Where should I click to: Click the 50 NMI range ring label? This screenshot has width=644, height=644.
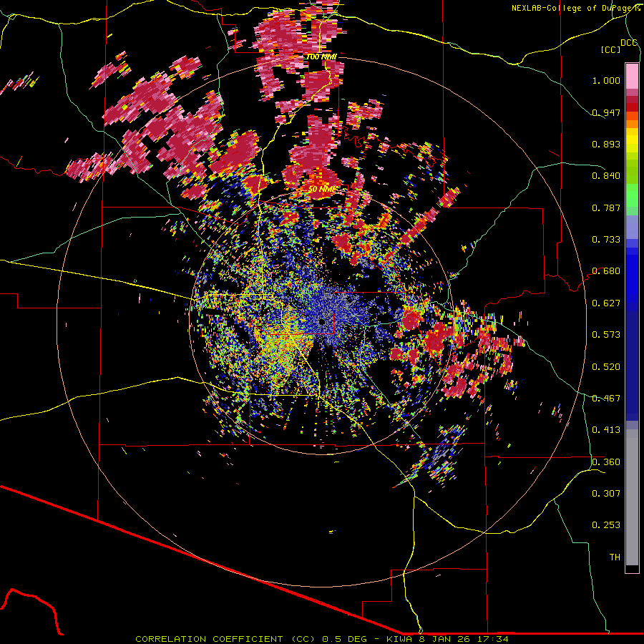[x=321, y=190]
